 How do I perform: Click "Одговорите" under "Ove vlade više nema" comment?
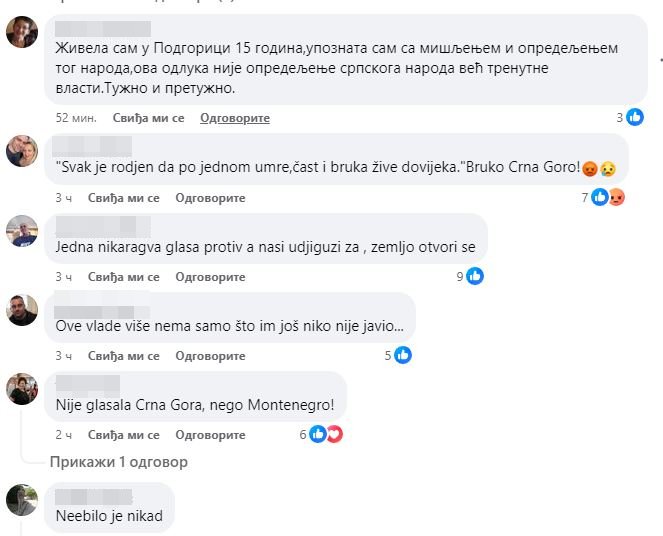pos(210,356)
